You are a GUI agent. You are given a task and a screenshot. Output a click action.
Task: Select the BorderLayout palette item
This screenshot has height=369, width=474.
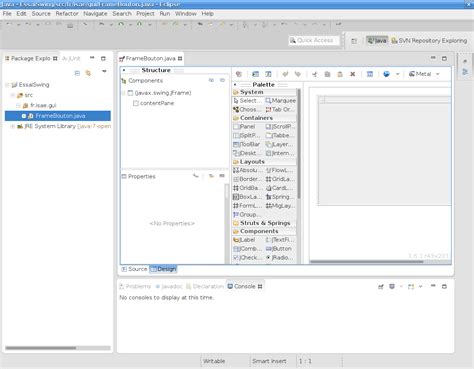[247, 179]
